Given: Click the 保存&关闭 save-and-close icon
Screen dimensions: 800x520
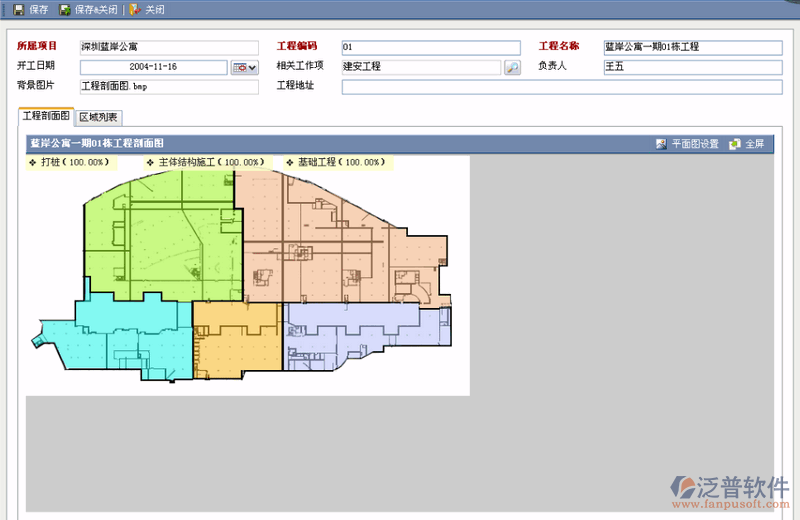Looking at the screenshot, I should (65, 10).
